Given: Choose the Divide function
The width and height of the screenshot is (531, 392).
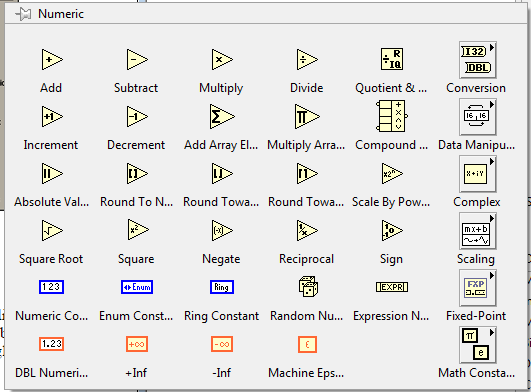Looking at the screenshot, I should coord(307,60).
